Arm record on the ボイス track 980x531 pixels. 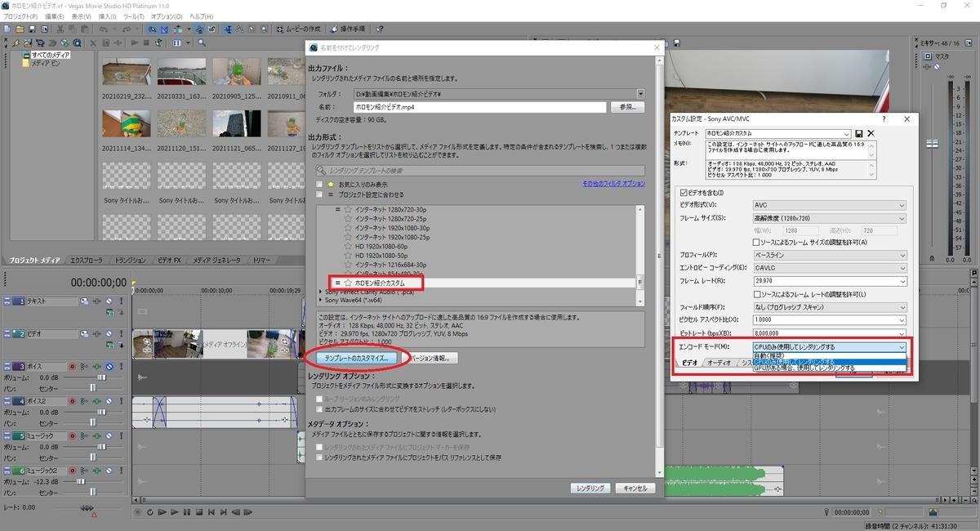click(72, 367)
